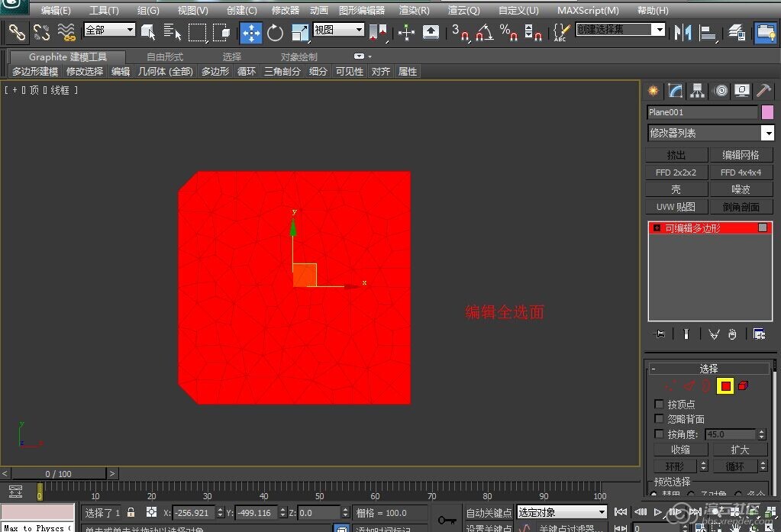Open the 修改器列表 dropdown
Screen dimensions: 781x532
(767, 133)
